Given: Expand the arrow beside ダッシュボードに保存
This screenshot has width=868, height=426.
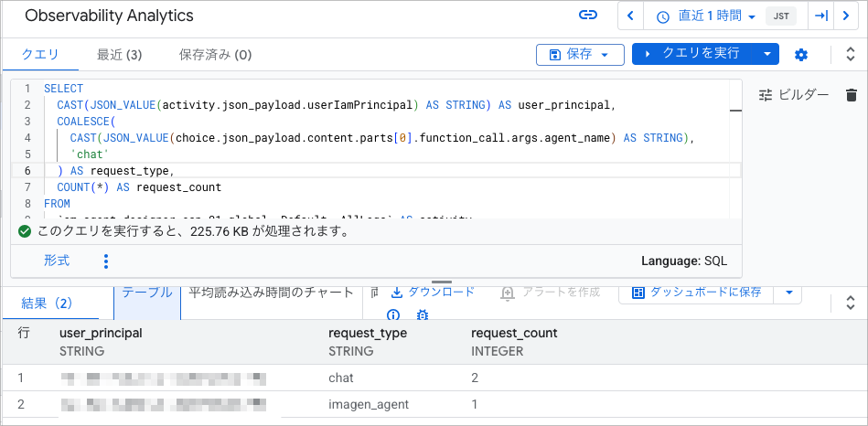Looking at the screenshot, I should click(x=790, y=293).
